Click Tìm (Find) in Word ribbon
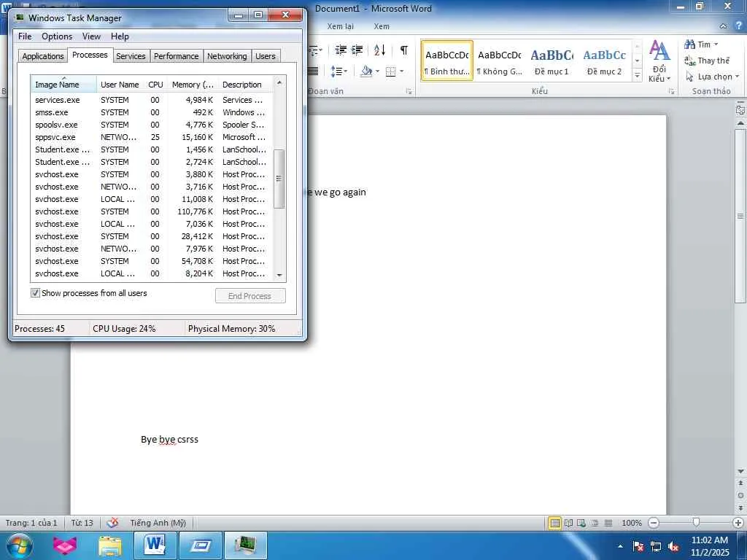The height and width of the screenshot is (560, 747). tap(700, 44)
